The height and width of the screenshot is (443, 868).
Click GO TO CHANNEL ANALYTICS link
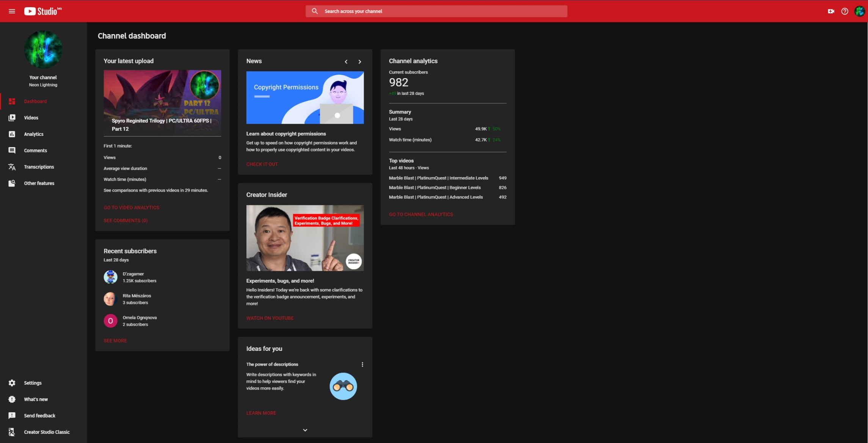tap(421, 214)
